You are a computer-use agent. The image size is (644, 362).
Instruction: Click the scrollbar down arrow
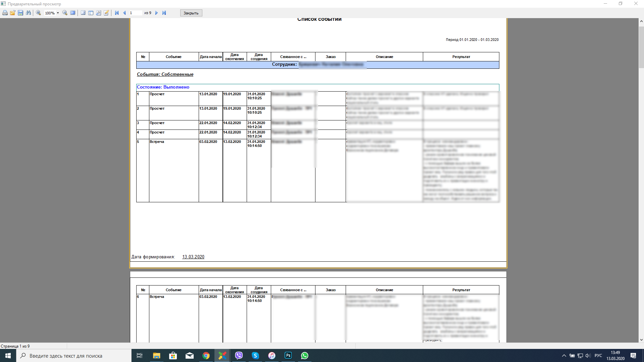tap(641, 340)
